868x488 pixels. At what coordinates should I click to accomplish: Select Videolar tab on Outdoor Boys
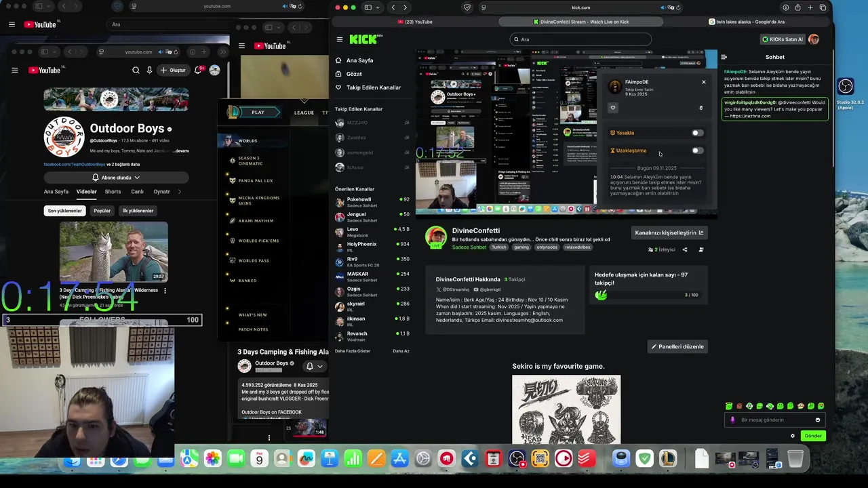click(86, 192)
